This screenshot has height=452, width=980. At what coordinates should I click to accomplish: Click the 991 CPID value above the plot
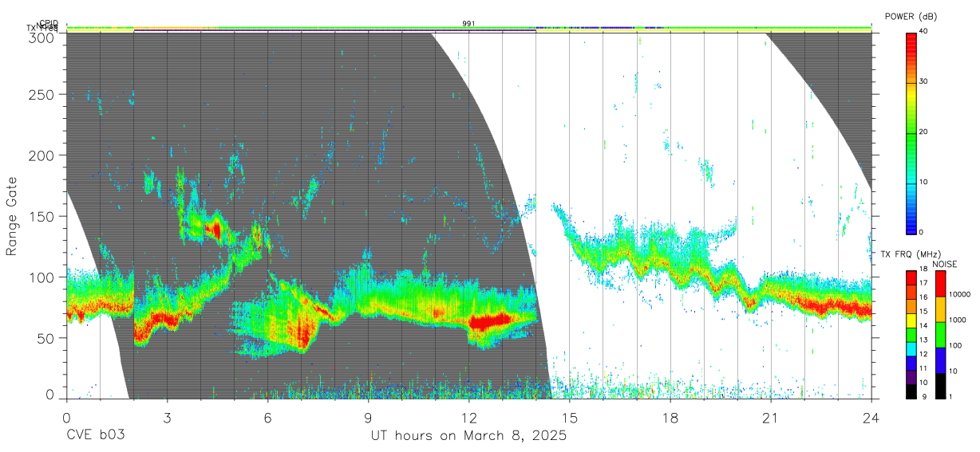pyautogui.click(x=468, y=24)
